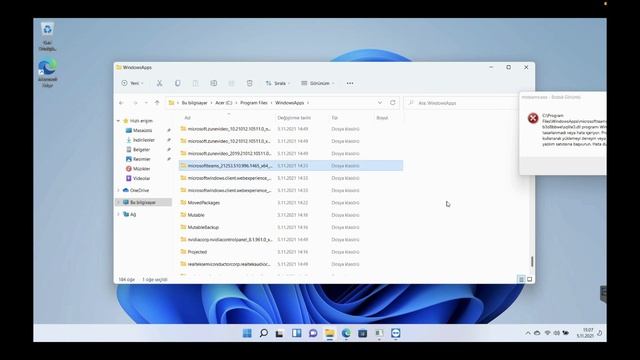This screenshot has width=640, height=360.
Task: Open Microsoft Store from the taskbar
Action: tap(362, 333)
